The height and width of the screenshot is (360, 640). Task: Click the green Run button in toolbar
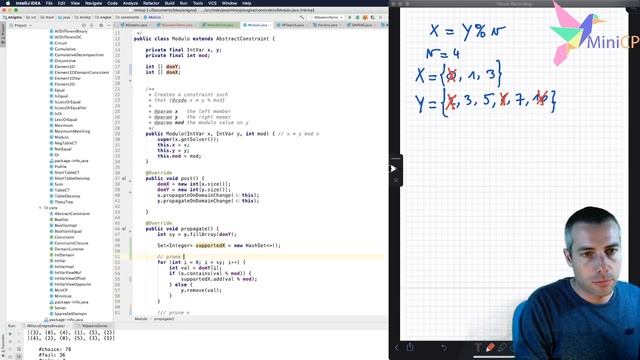pos(350,18)
